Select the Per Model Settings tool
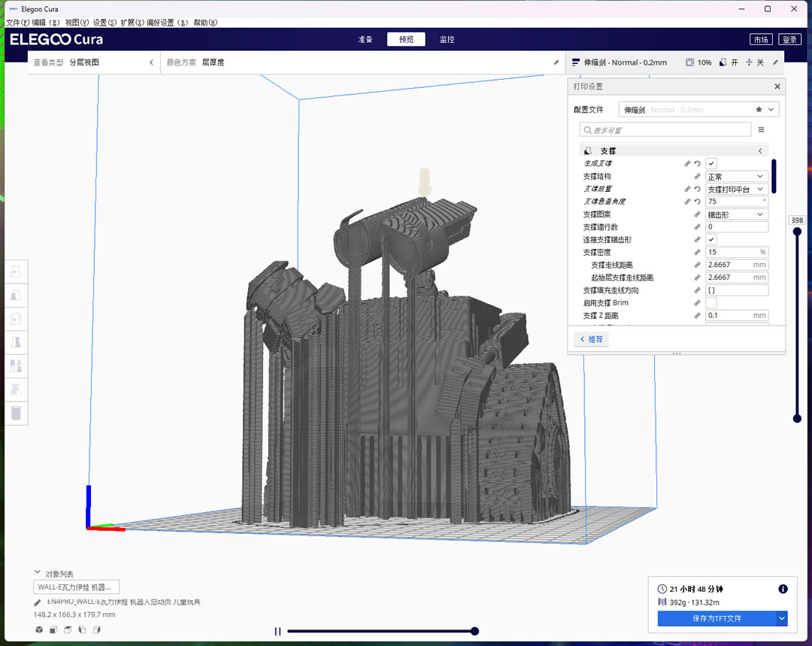The image size is (812, 646). point(16,365)
